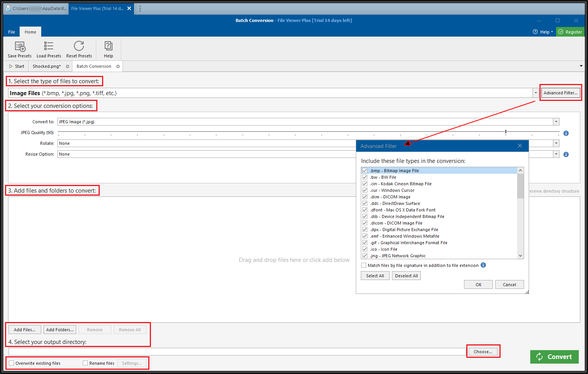588x374 pixels.
Task: Close the Batch Conversion tab
Action: (x=118, y=67)
